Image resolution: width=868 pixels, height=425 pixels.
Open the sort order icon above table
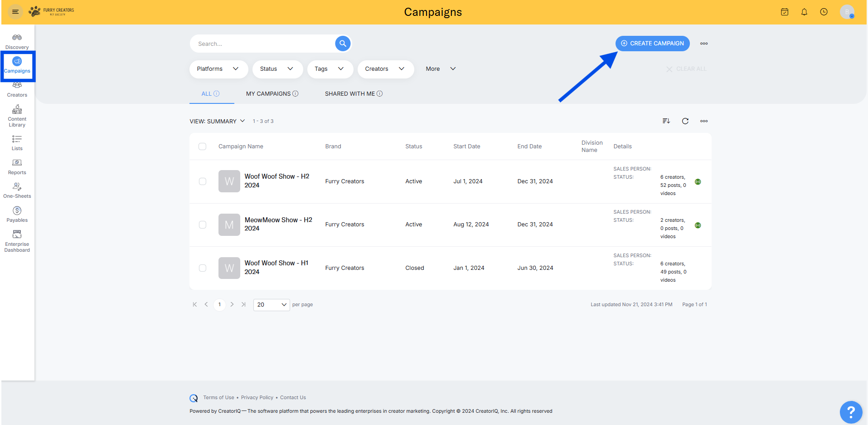pyautogui.click(x=666, y=121)
